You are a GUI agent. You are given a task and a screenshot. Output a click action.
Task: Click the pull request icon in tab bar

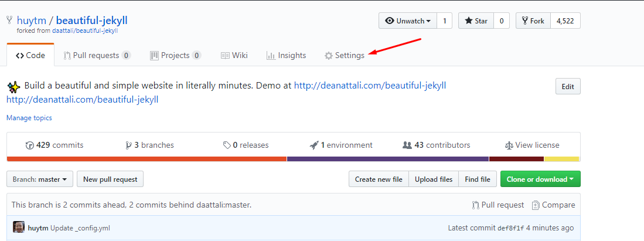click(x=67, y=56)
